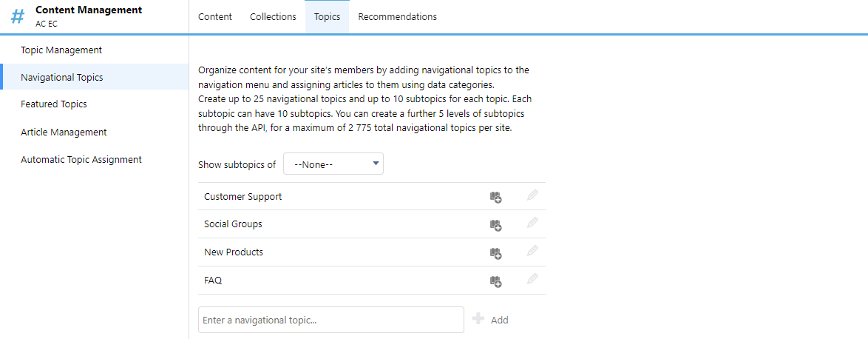Viewport: 868px width, 339px height.
Task: Click the plus icon beside Add
Action: tap(478, 319)
